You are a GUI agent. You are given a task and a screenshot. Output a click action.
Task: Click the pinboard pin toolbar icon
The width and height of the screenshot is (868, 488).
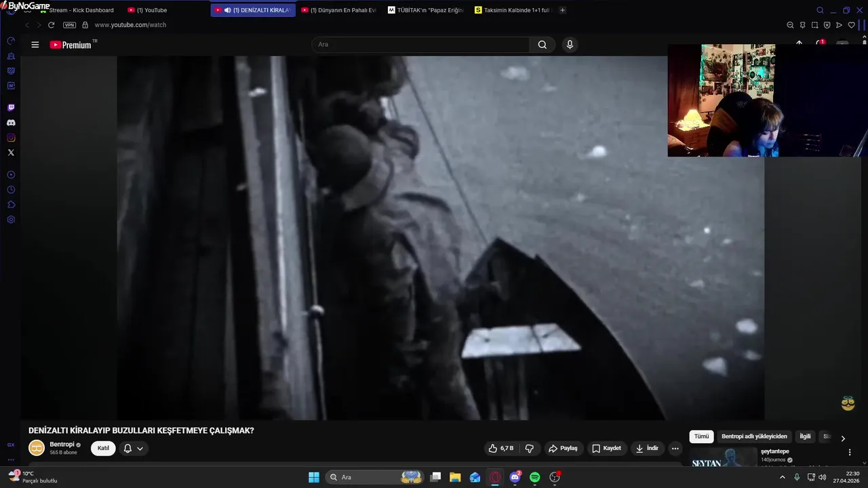[802, 25]
